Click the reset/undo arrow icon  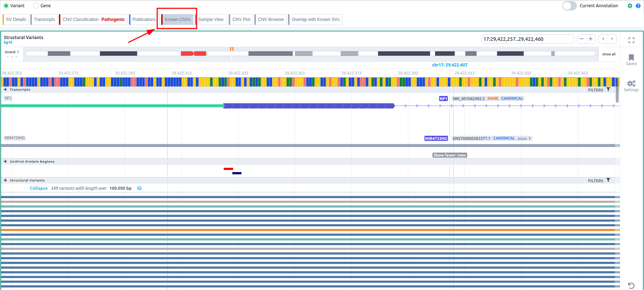[631, 285]
